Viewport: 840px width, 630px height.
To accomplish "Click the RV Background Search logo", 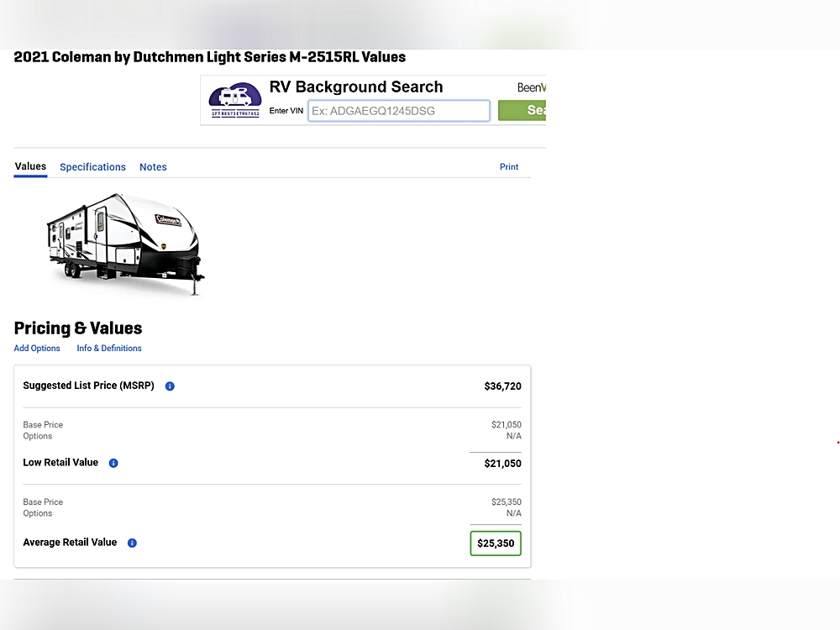I will 234,100.
